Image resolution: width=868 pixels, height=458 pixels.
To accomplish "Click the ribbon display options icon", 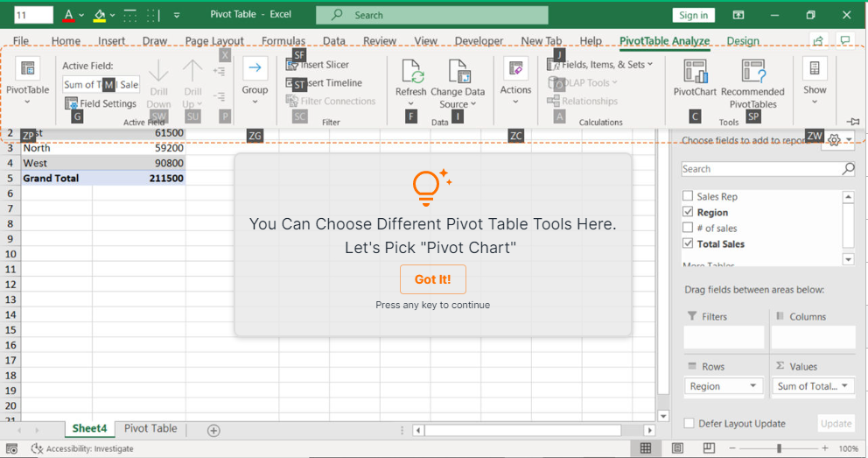I will pyautogui.click(x=738, y=15).
